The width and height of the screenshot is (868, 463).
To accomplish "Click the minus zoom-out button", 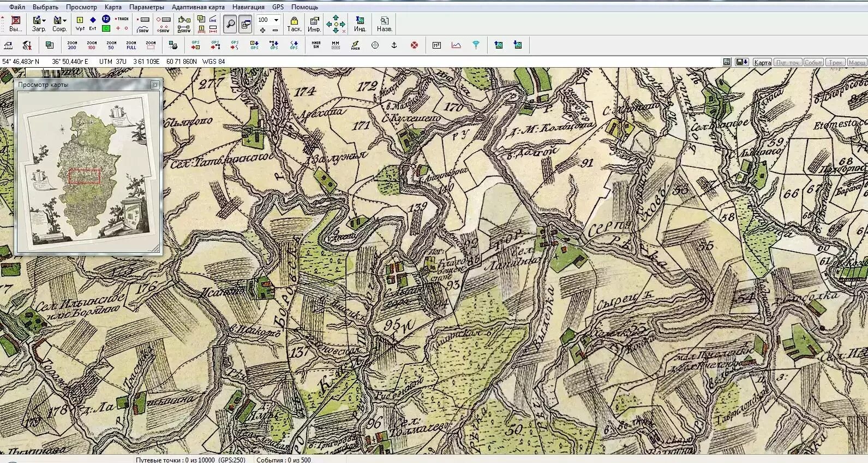I will 275,29.
